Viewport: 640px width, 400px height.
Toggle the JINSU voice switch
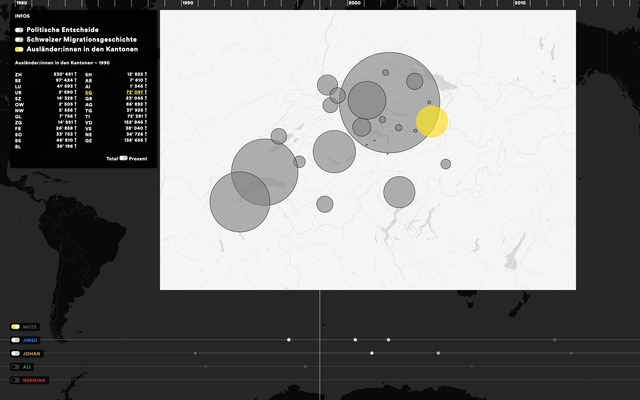15,340
